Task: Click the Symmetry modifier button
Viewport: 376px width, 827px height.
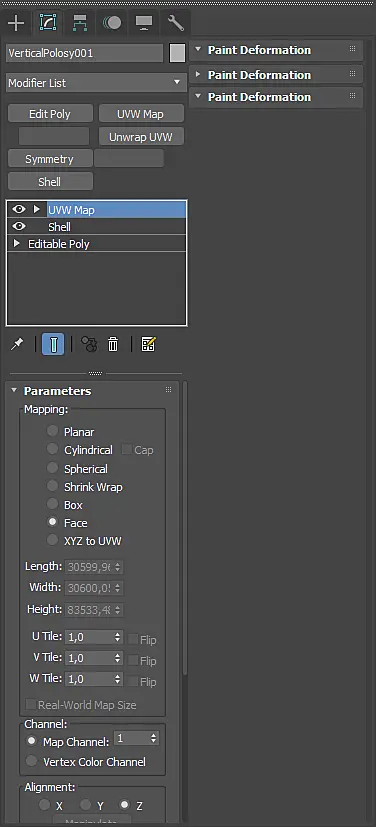Action: tap(50, 159)
